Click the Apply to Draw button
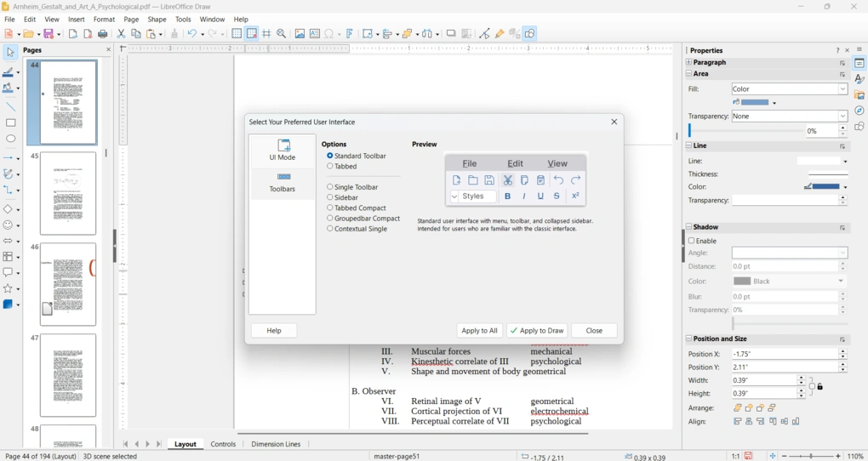Screen dimensions: 868x461 click(x=537, y=330)
